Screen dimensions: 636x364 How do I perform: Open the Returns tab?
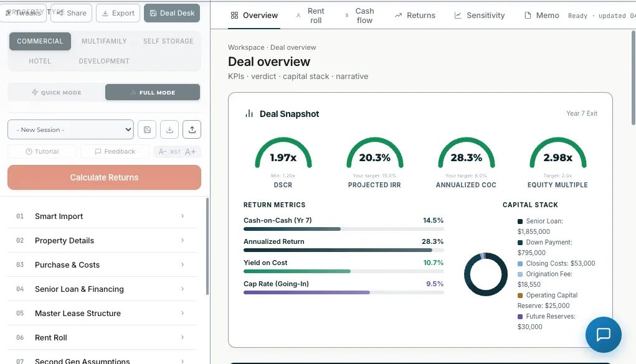[415, 16]
